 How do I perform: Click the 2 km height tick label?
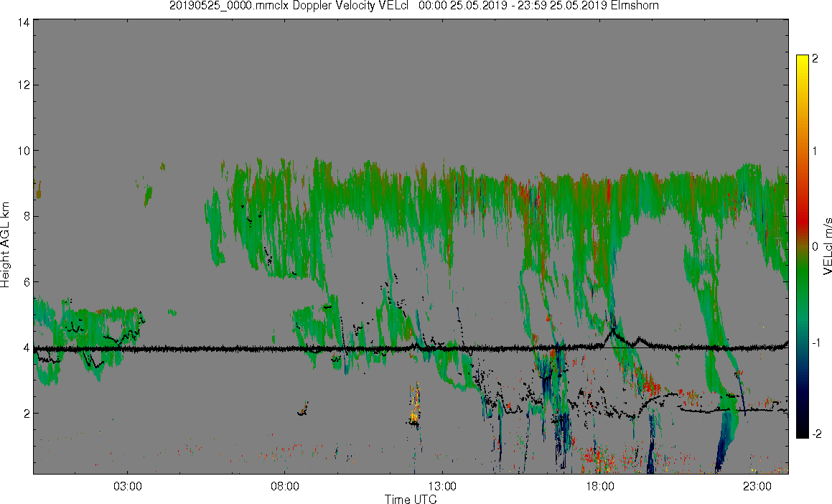[27, 414]
